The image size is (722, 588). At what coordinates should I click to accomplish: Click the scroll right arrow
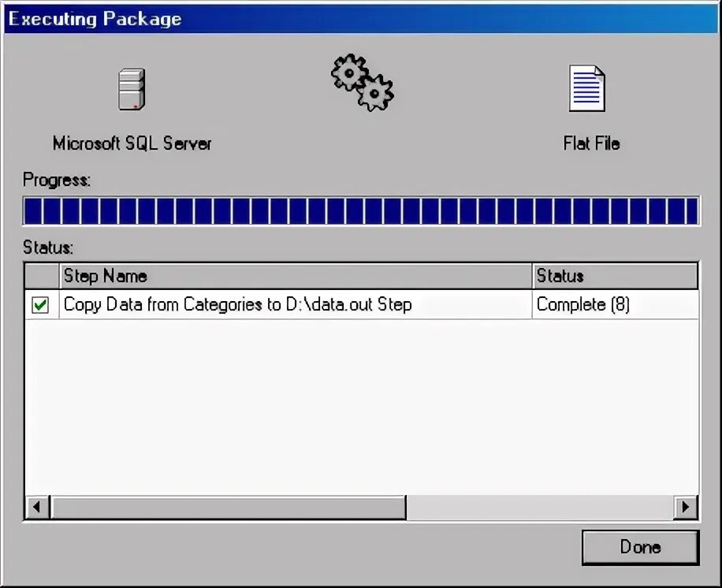pyautogui.click(x=686, y=507)
